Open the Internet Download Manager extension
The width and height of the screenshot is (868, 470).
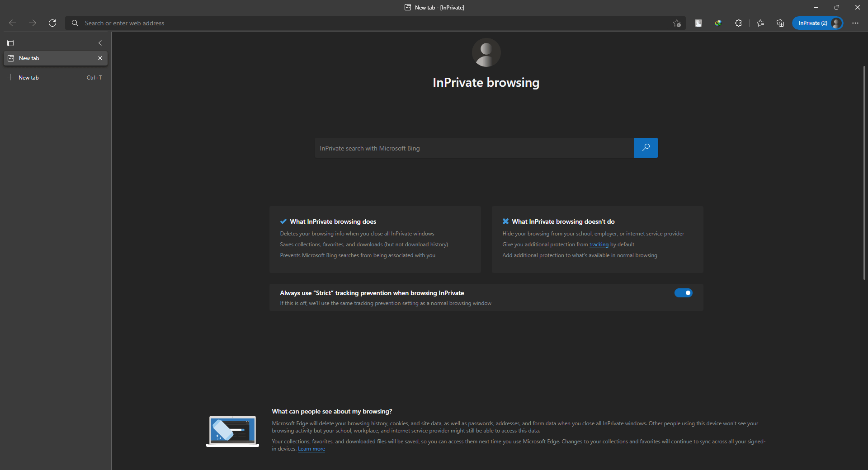pyautogui.click(x=718, y=23)
